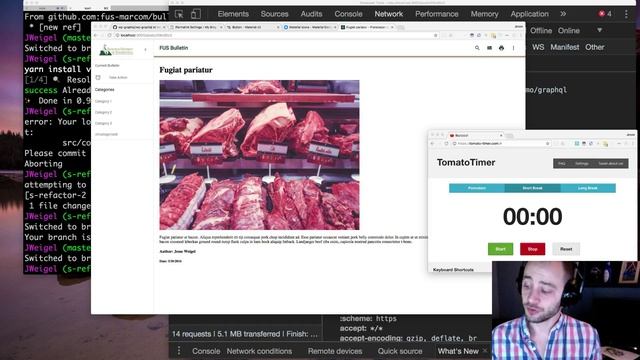Click the search icon in FUS Bulletin header
The image size is (640, 360).
[x=477, y=48]
